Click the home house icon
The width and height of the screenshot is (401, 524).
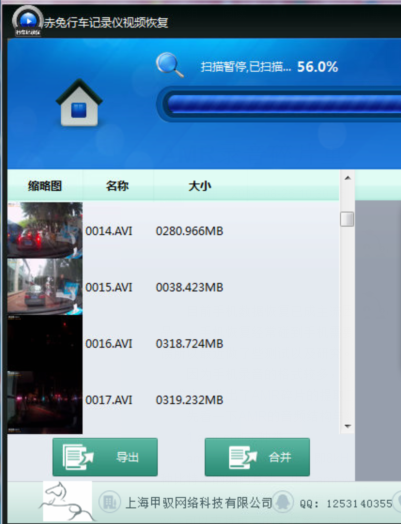tap(79, 103)
